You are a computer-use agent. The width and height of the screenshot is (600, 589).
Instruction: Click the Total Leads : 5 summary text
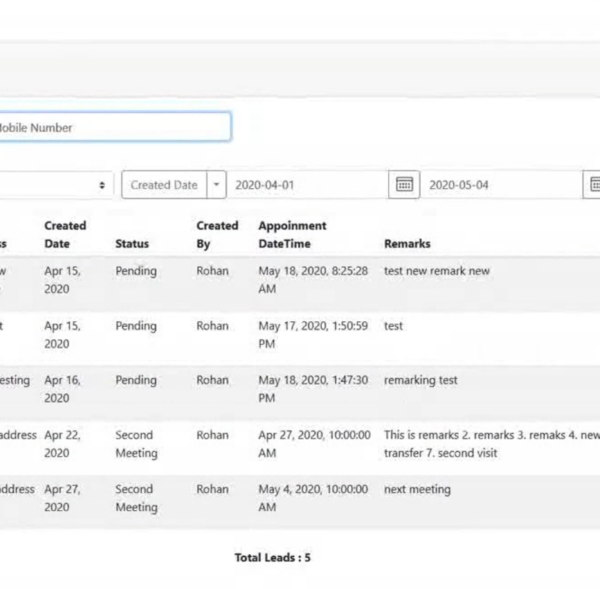(x=272, y=557)
